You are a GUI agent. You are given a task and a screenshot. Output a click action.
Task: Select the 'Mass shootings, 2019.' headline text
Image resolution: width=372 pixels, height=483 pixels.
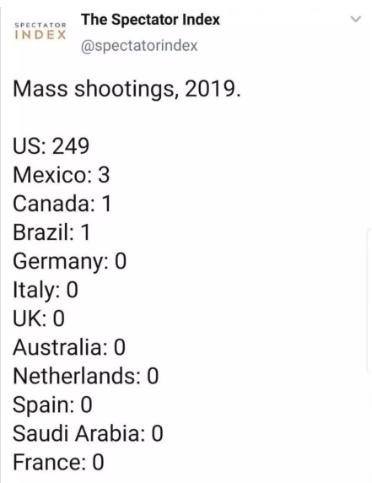[x=126, y=89]
